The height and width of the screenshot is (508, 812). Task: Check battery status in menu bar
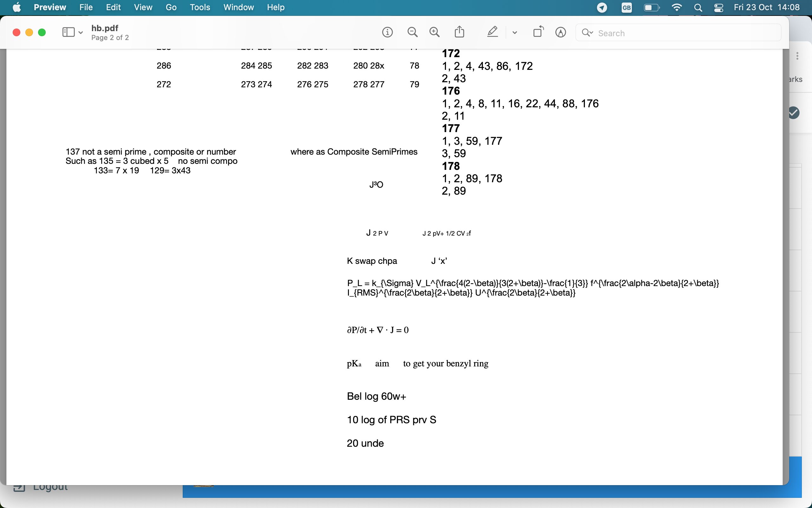click(652, 7)
